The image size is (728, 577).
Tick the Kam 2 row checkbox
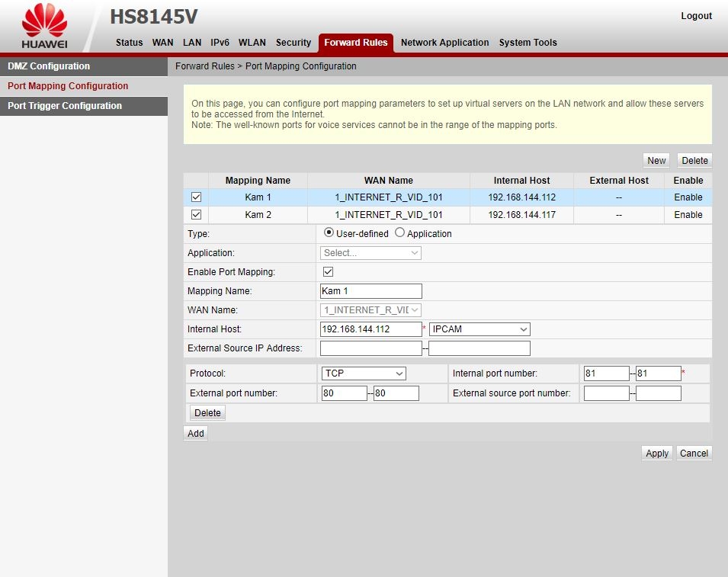pos(197,214)
